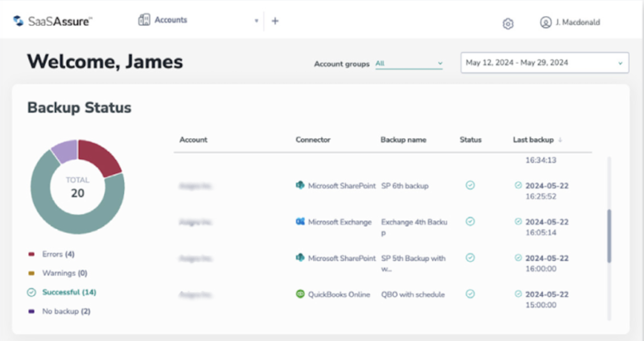Image resolution: width=644 pixels, height=341 pixels.
Task: Filter by Errors (4) legend
Action: coord(58,254)
